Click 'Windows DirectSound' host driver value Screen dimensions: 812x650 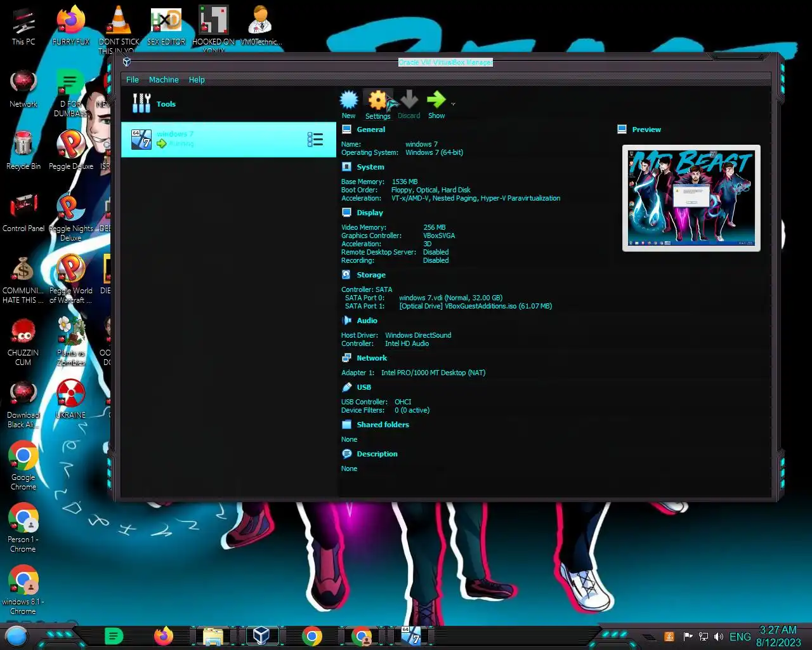(x=418, y=335)
